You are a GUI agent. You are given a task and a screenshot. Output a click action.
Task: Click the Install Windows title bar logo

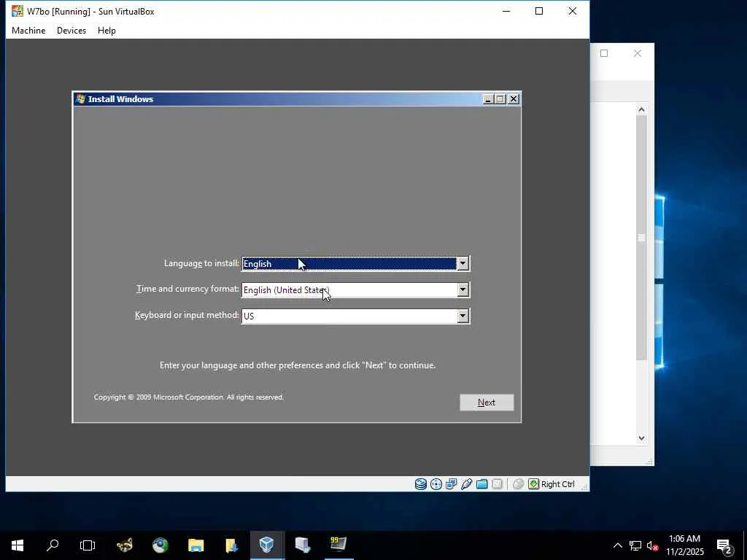(x=80, y=99)
